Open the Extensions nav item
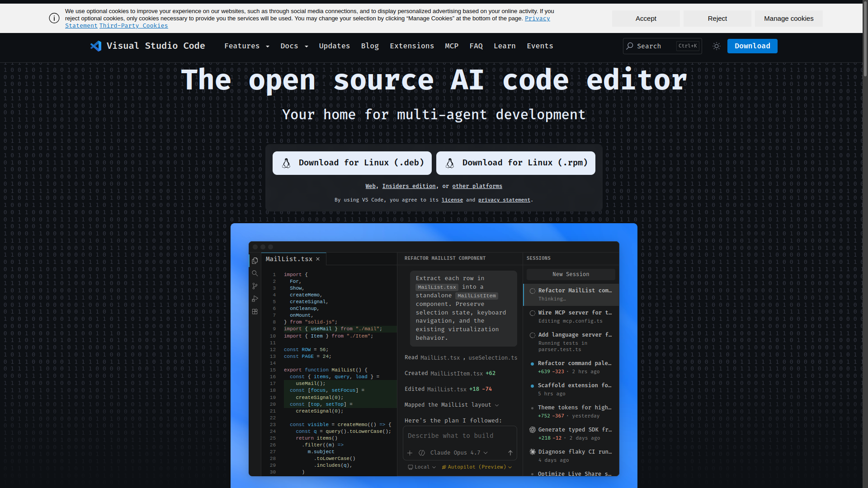Screen dimensions: 868x488 click(x=412, y=46)
